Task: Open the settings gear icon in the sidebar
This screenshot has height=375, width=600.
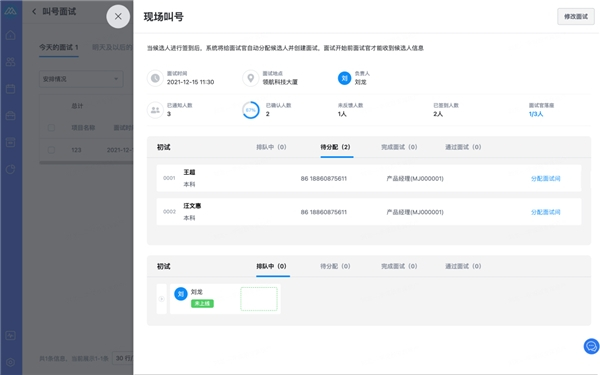Action: (x=11, y=362)
